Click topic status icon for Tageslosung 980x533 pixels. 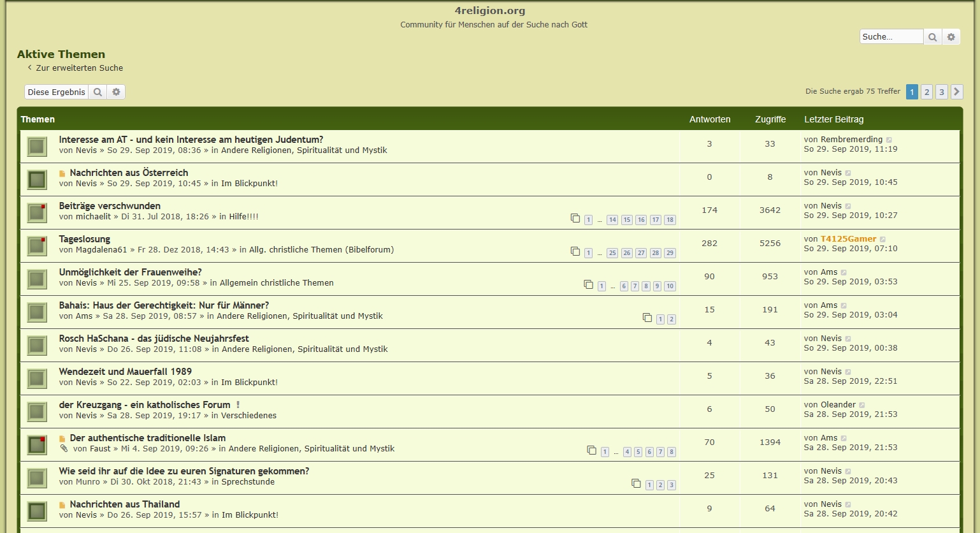point(37,246)
